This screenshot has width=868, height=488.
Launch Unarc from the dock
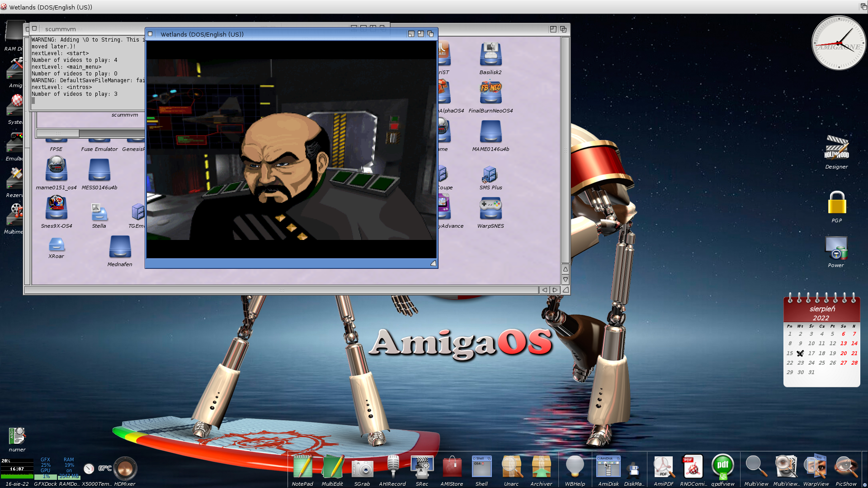pos(511,467)
